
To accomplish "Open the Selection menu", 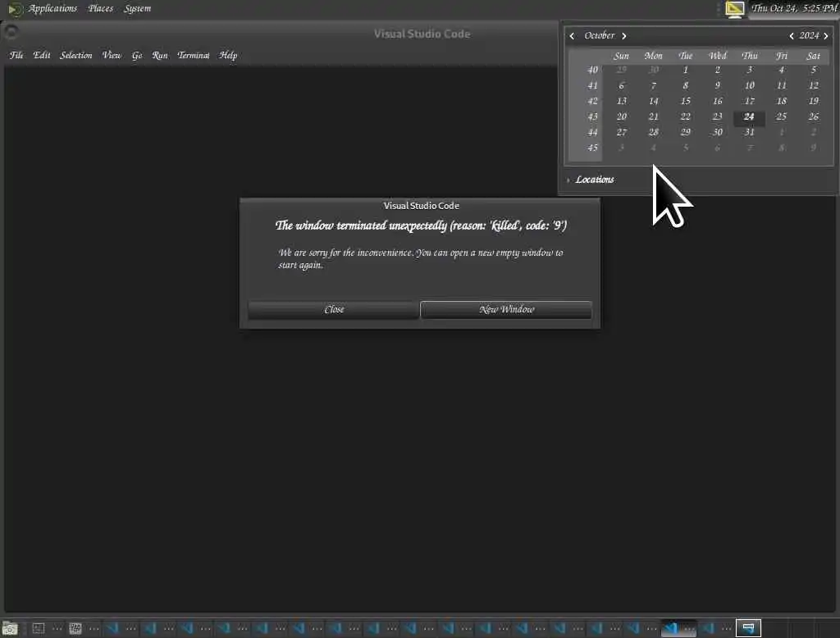I will 76,55.
